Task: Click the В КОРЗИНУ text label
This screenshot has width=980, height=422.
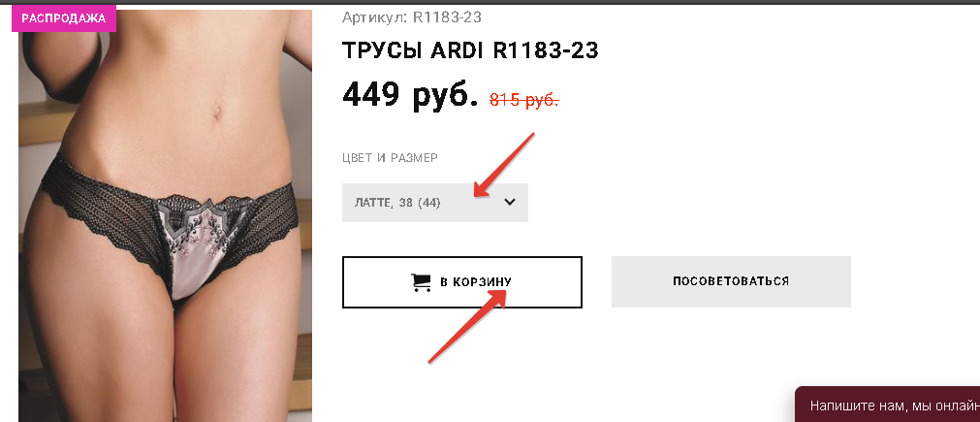Action: pos(476,282)
